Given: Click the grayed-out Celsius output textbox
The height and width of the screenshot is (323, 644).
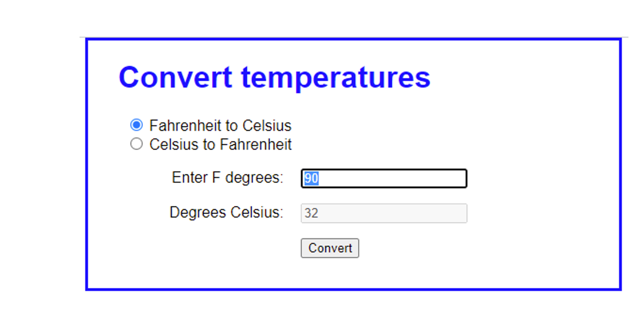Looking at the screenshot, I should (x=384, y=213).
